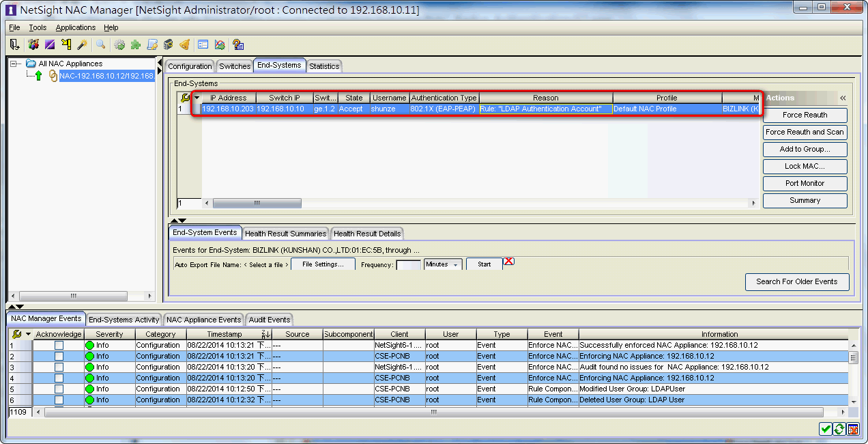Tick Acknowledge checkbox in event row 2
The width and height of the screenshot is (868, 444).
point(59,356)
